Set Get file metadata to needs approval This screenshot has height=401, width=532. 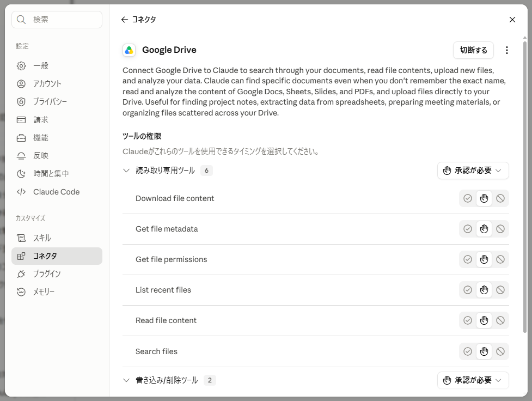(484, 229)
